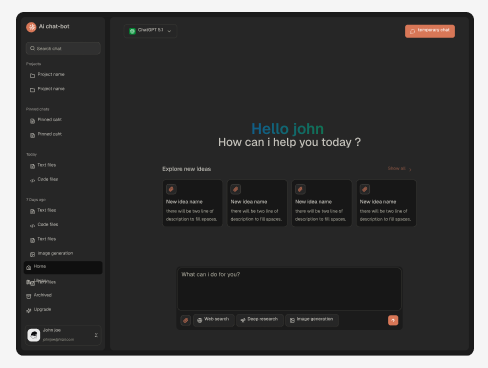
Task: Toggle Deep research in the composer
Action: tap(260, 320)
